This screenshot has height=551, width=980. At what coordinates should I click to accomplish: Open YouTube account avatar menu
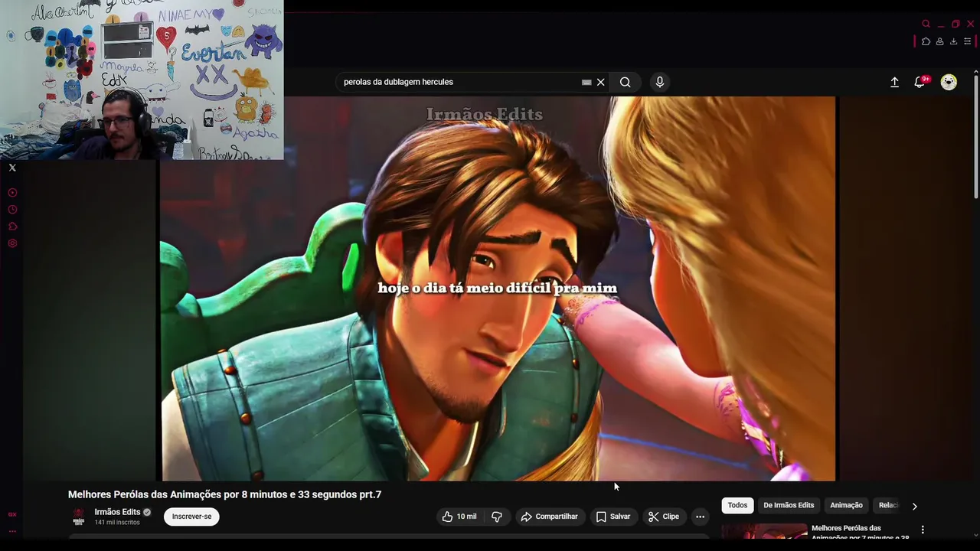point(949,82)
